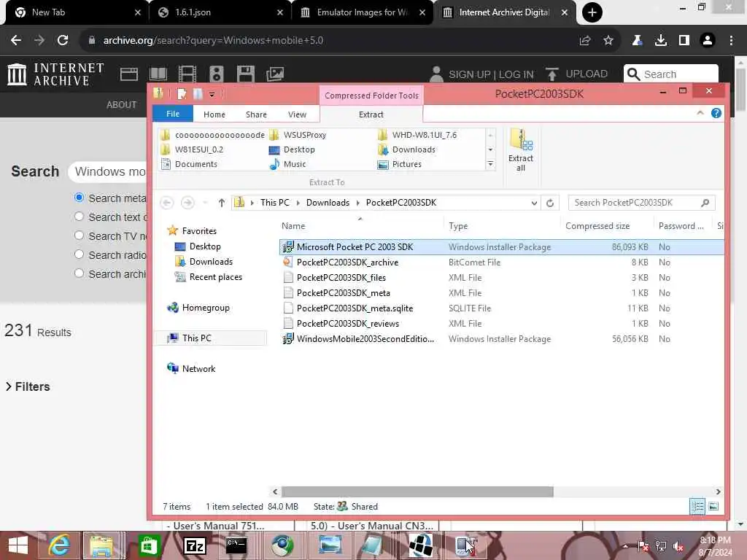Open Home ribbon tab

click(x=214, y=114)
